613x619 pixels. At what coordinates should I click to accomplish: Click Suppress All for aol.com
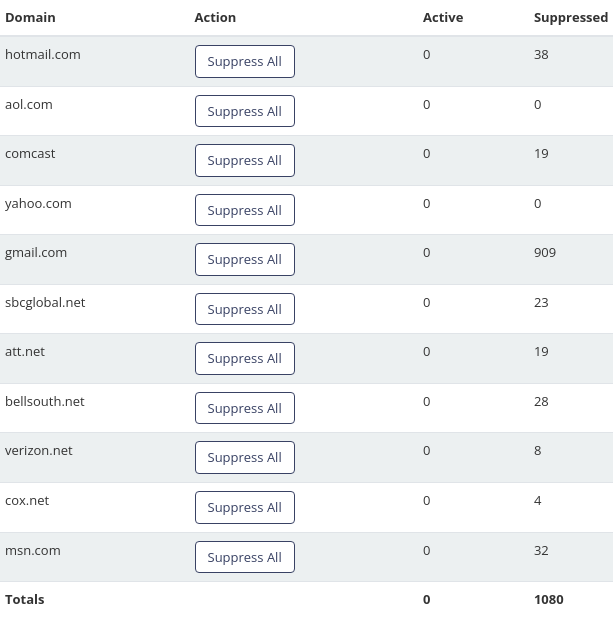click(x=245, y=111)
